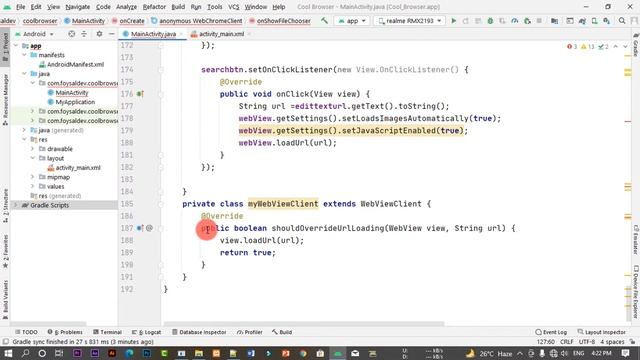This screenshot has height=360, width=640.
Task: Open the Build menu
Action: (178, 7)
